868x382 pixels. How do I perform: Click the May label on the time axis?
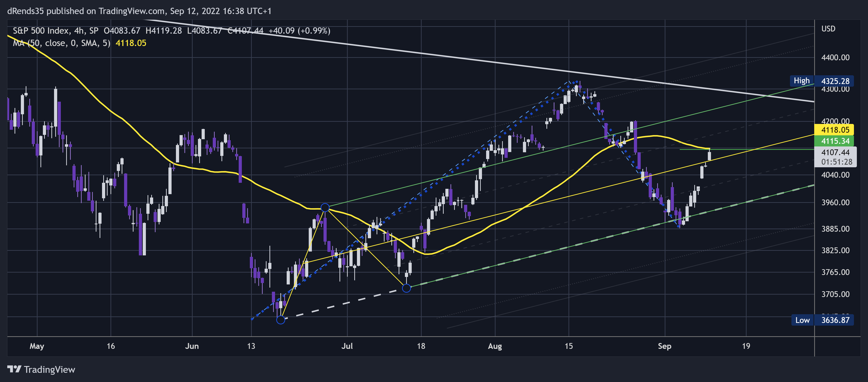click(37, 346)
